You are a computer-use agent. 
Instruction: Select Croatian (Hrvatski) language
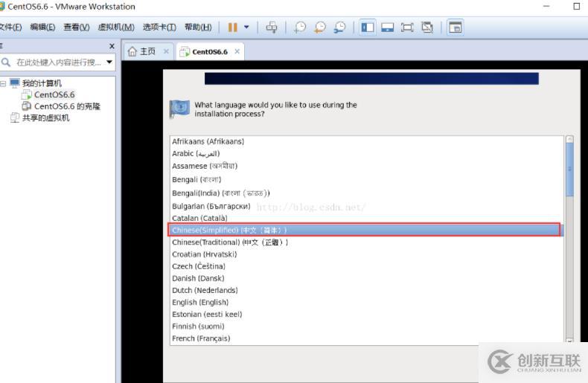pos(366,254)
